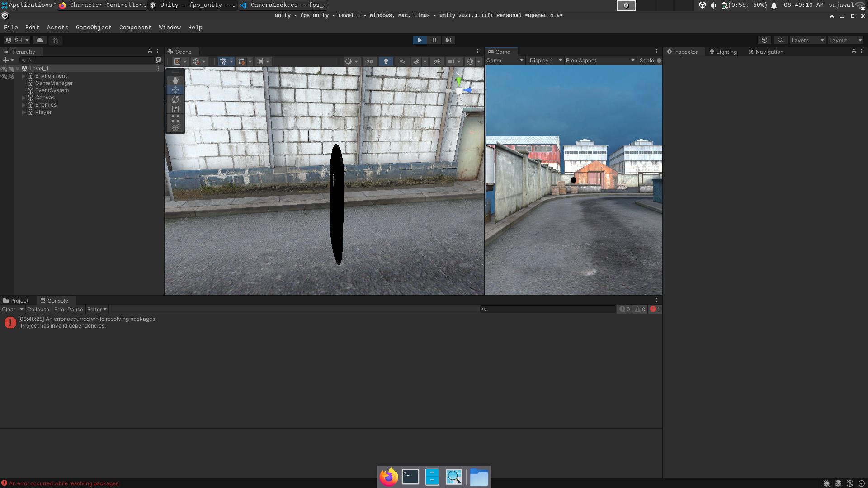Switch to the Project tab
This screenshot has height=488, width=868.
click(x=16, y=301)
